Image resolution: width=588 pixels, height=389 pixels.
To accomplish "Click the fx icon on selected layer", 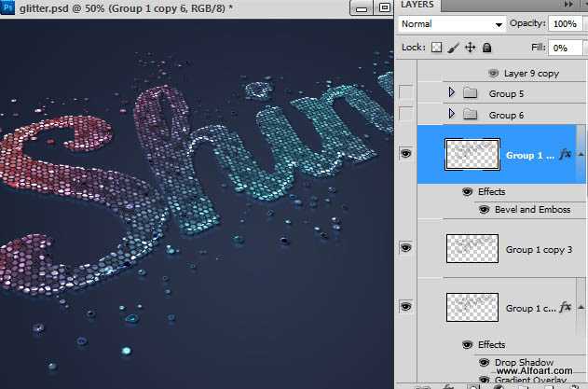I will (x=565, y=154).
